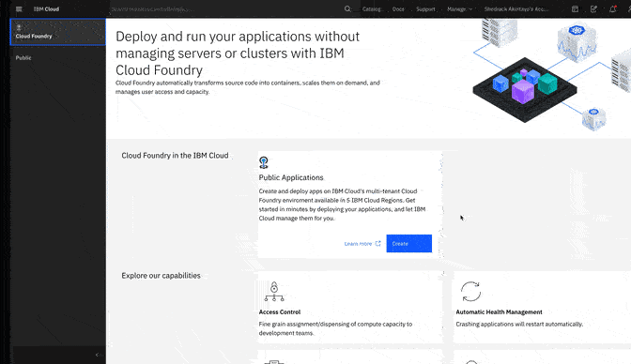Open the account switcher dropdown
The height and width of the screenshot is (364, 631).
[516, 8]
